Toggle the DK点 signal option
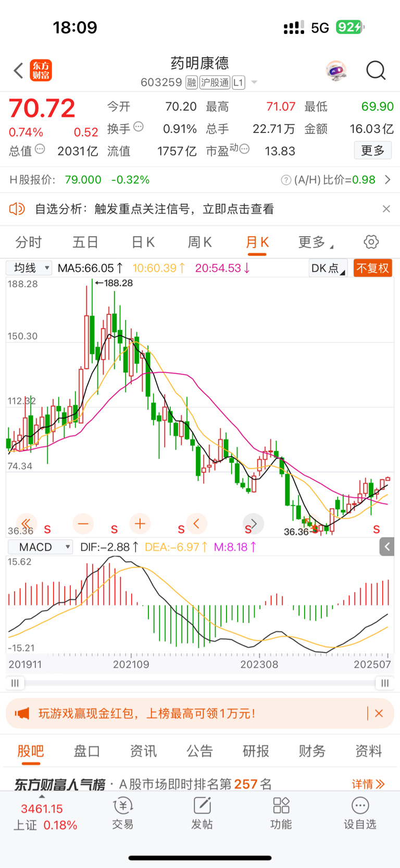 [328, 268]
